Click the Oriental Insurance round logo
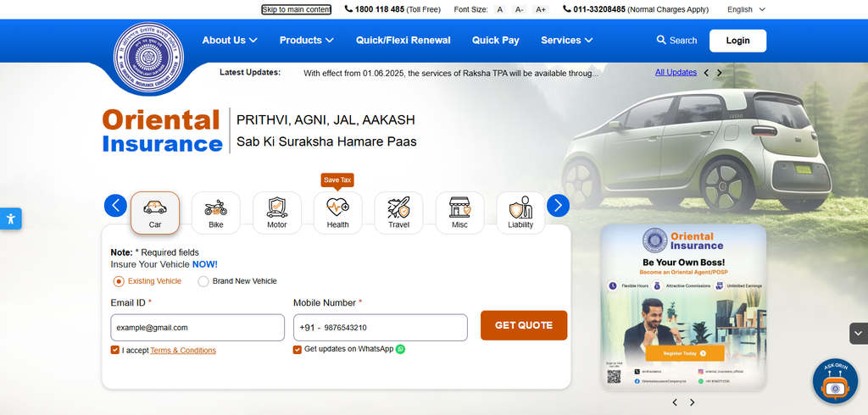The width and height of the screenshot is (868, 415). [x=148, y=57]
